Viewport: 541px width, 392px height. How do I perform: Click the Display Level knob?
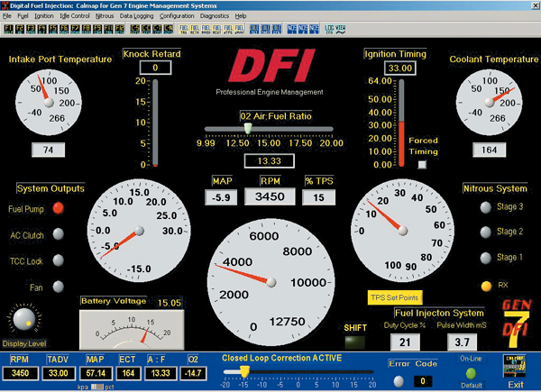(23, 319)
